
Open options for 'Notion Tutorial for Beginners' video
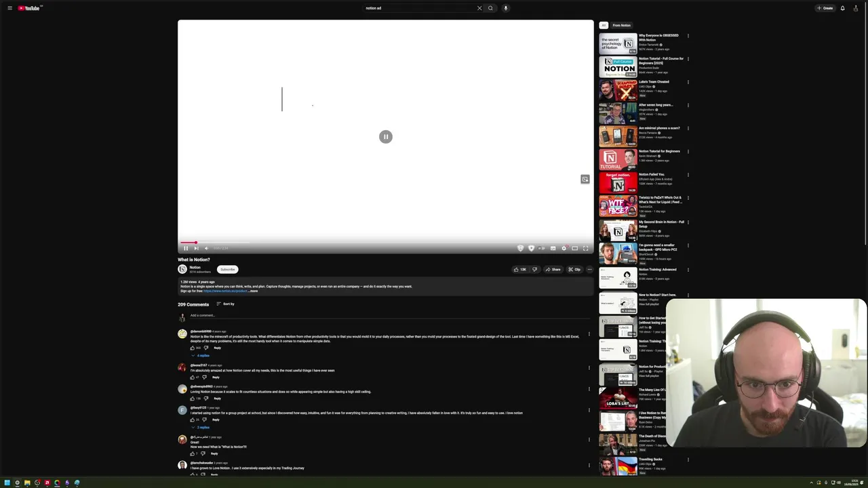tap(688, 152)
